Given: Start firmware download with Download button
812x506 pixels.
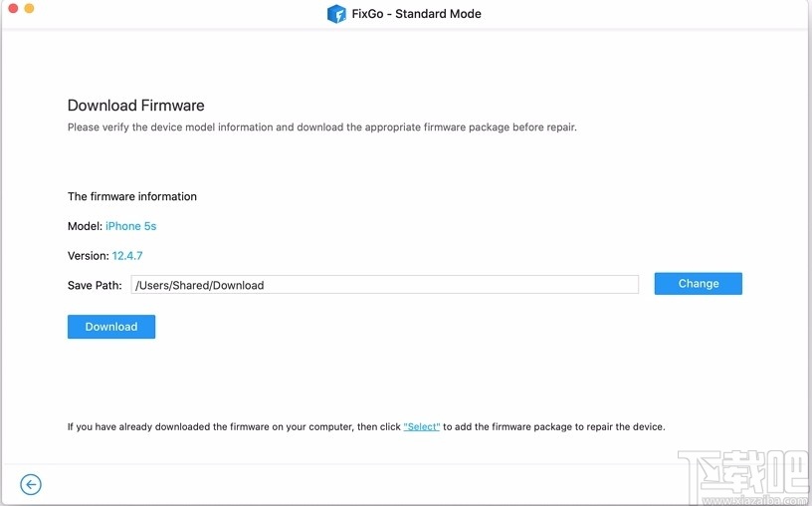Looking at the screenshot, I should point(111,327).
